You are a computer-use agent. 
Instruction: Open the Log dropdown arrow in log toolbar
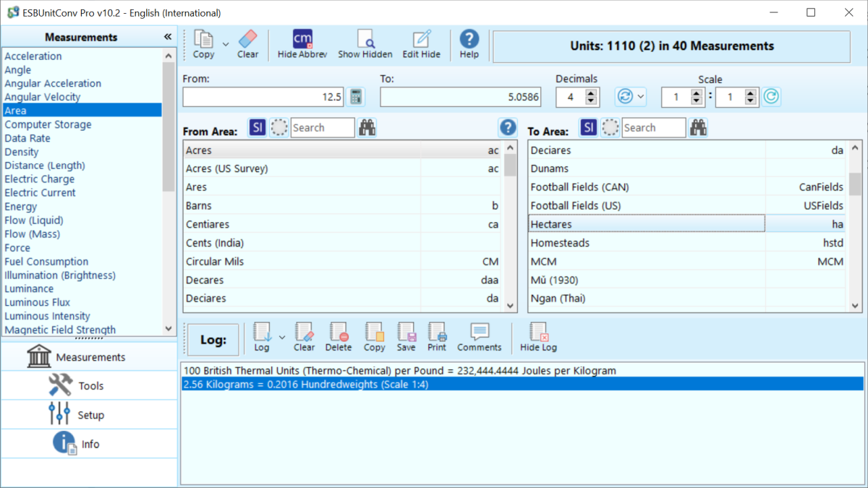282,338
